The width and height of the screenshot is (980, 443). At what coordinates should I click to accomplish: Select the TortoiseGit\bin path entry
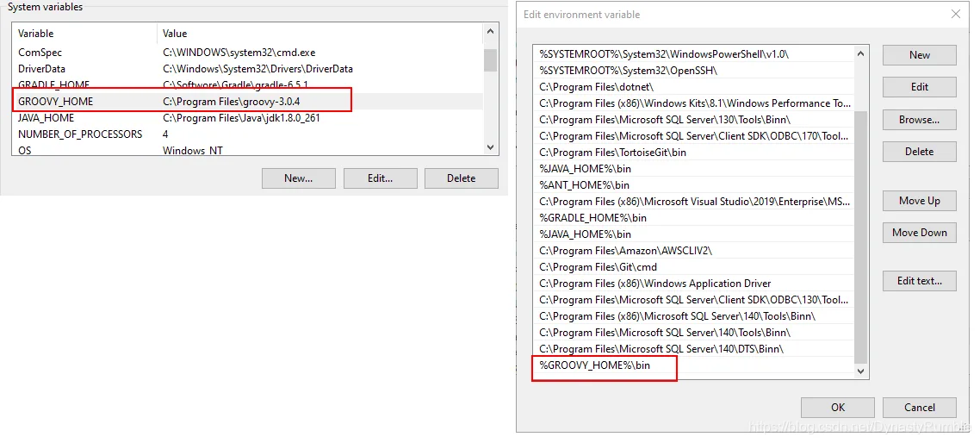694,152
